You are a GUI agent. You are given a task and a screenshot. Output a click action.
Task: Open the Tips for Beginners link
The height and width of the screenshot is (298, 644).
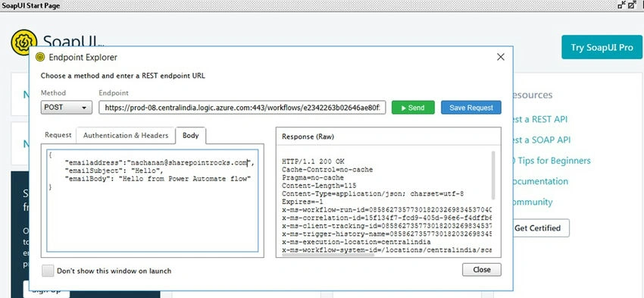click(x=552, y=160)
